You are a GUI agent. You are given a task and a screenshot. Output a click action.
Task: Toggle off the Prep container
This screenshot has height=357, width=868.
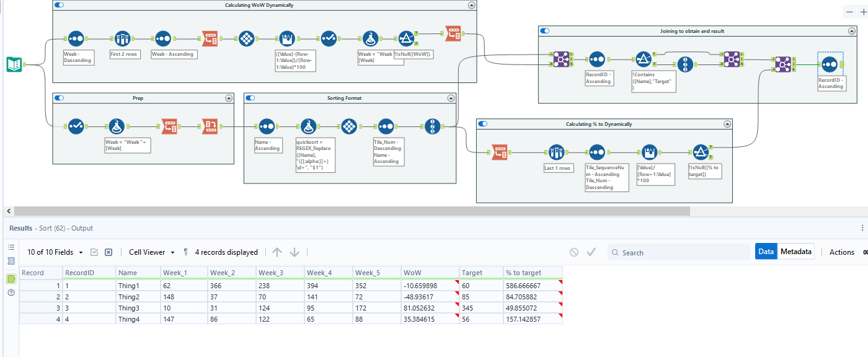pyautogui.click(x=59, y=98)
